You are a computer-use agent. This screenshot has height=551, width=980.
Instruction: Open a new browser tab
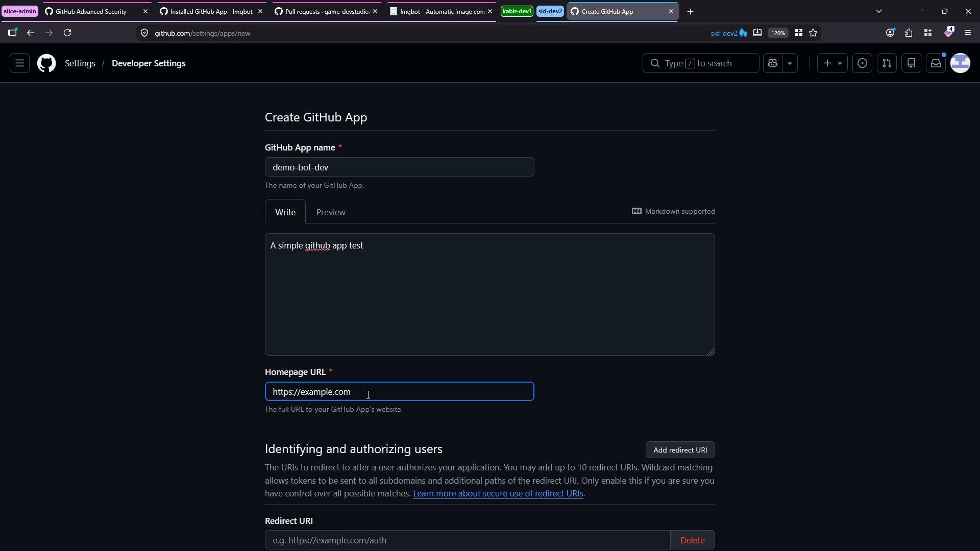(x=691, y=11)
